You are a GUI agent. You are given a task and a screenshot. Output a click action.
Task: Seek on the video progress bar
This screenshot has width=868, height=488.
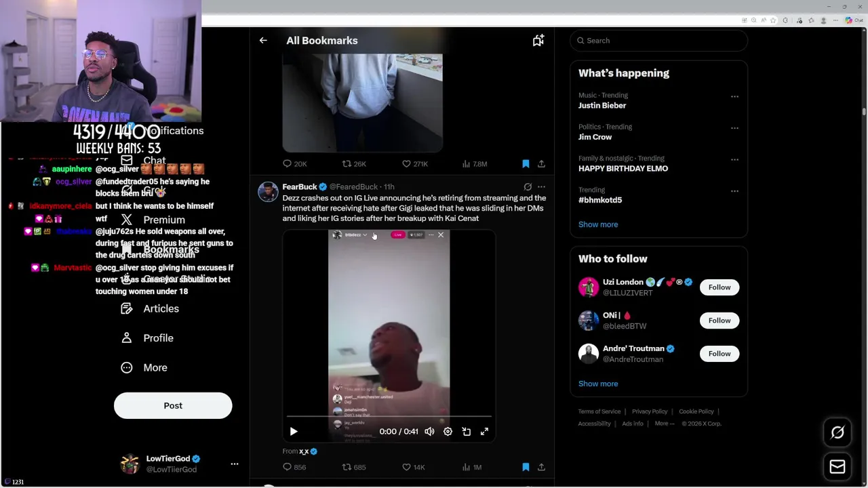(389, 416)
